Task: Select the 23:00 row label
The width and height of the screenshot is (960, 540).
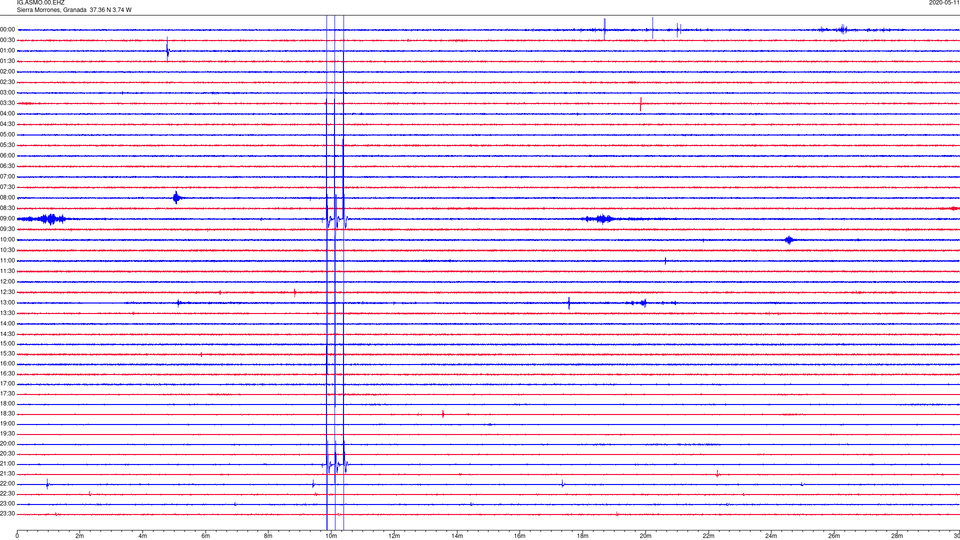Action: 7,504
